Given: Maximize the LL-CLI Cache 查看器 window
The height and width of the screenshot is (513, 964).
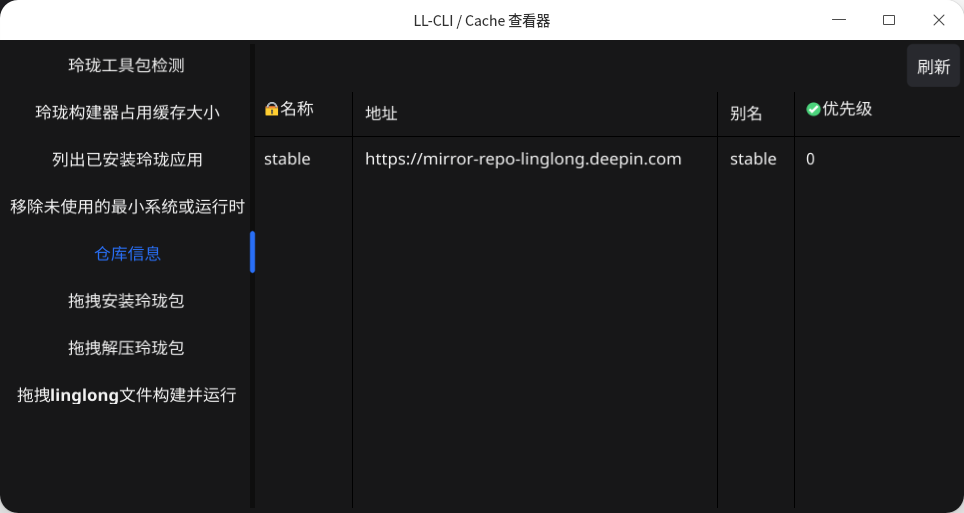Looking at the screenshot, I should (x=888, y=20).
